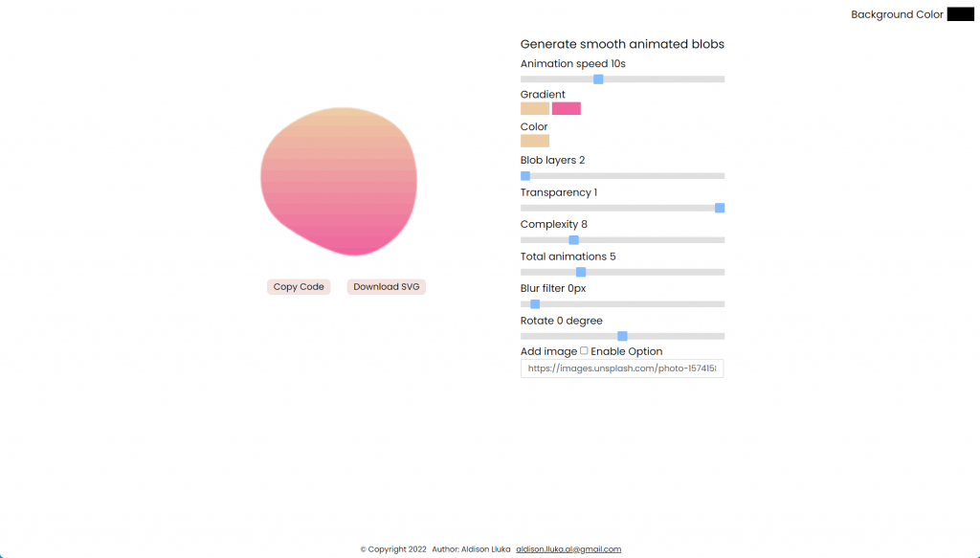
Task: Open the Background Color picker
Action: 960,13
